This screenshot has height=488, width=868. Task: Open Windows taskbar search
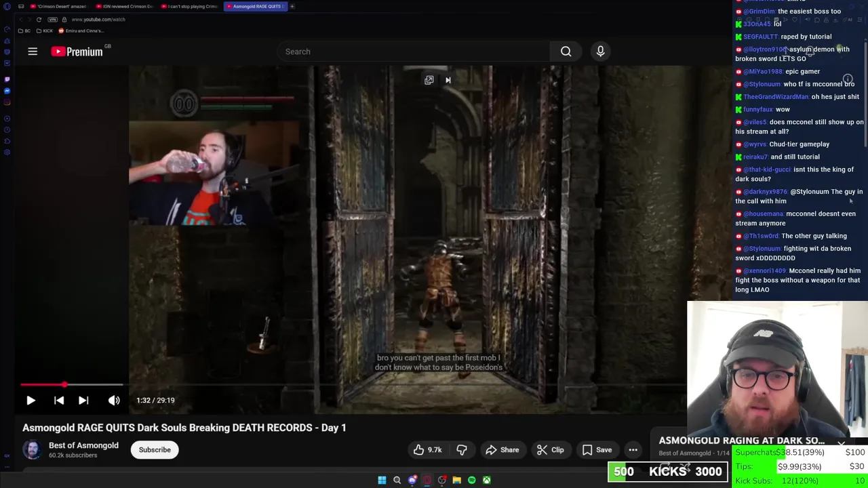[x=397, y=480]
